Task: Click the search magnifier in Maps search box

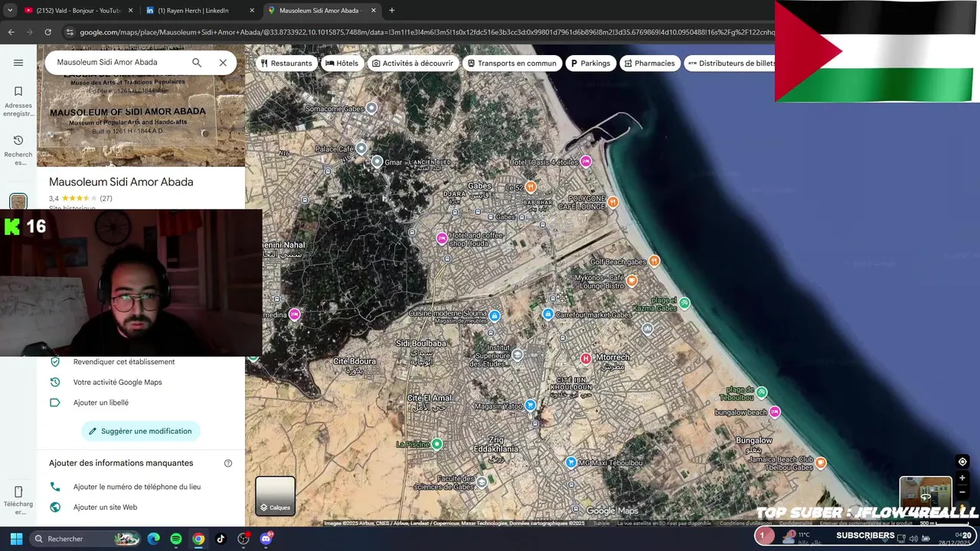Action: (197, 63)
